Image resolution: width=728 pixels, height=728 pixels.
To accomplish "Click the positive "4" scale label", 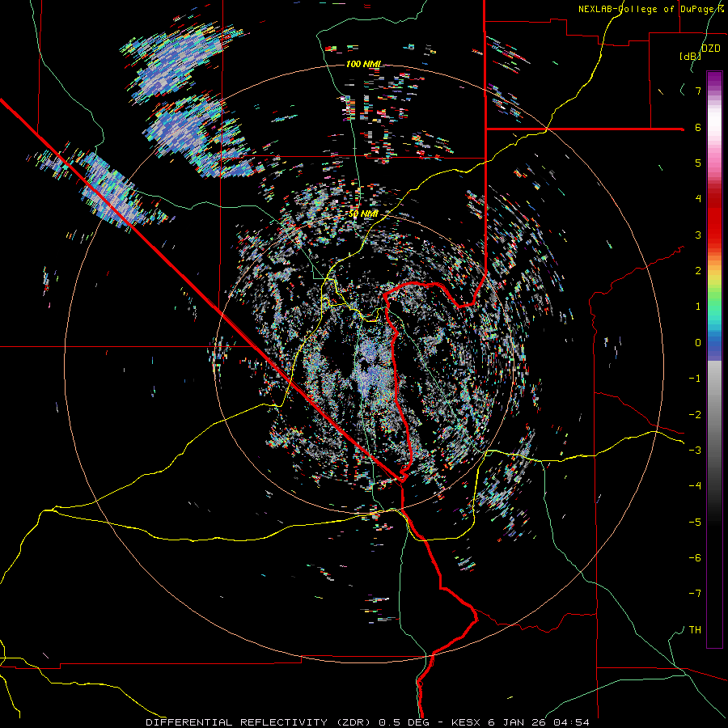I will (x=698, y=199).
